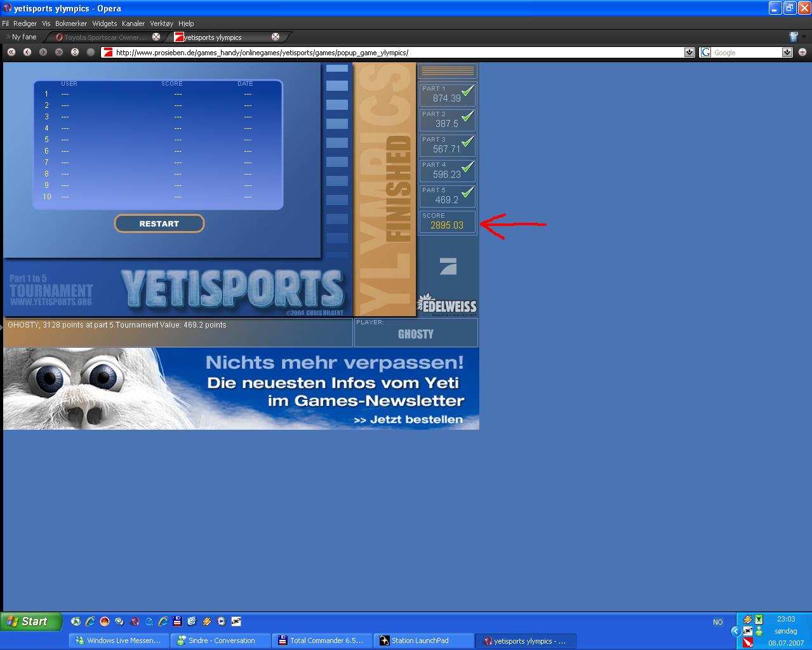
Task: Open the closed tabs trash can
Action: point(793,37)
